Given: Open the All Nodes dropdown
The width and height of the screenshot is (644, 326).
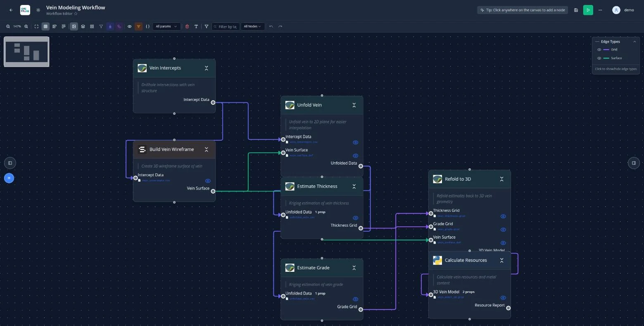Looking at the screenshot, I should pos(253,26).
